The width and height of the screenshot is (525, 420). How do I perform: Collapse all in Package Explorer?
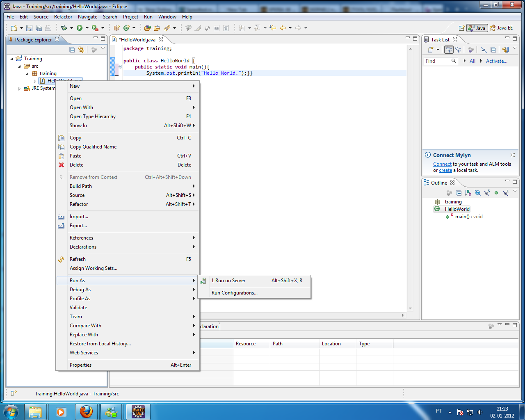[x=72, y=50]
